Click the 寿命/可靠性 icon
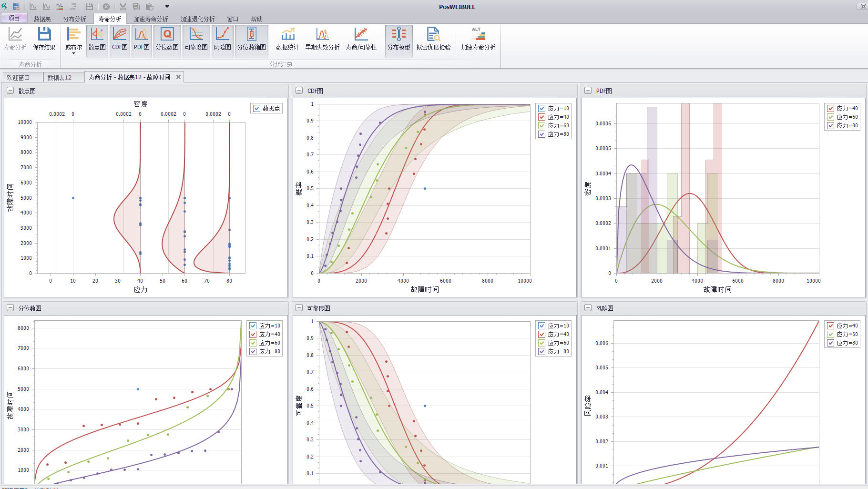868x489 pixels. (361, 34)
